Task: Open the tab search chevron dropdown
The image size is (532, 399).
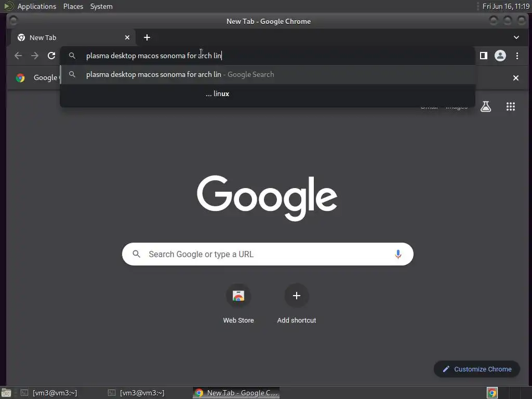Action: coord(516,37)
